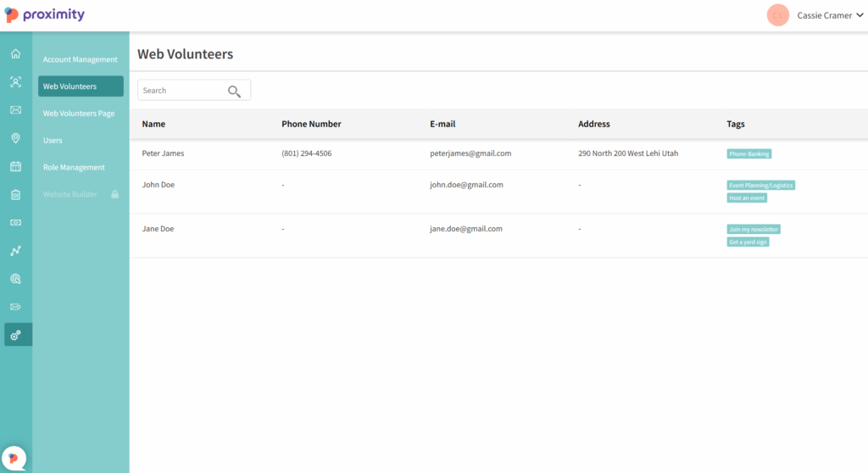Click the face scan sidebar icon

(15, 82)
